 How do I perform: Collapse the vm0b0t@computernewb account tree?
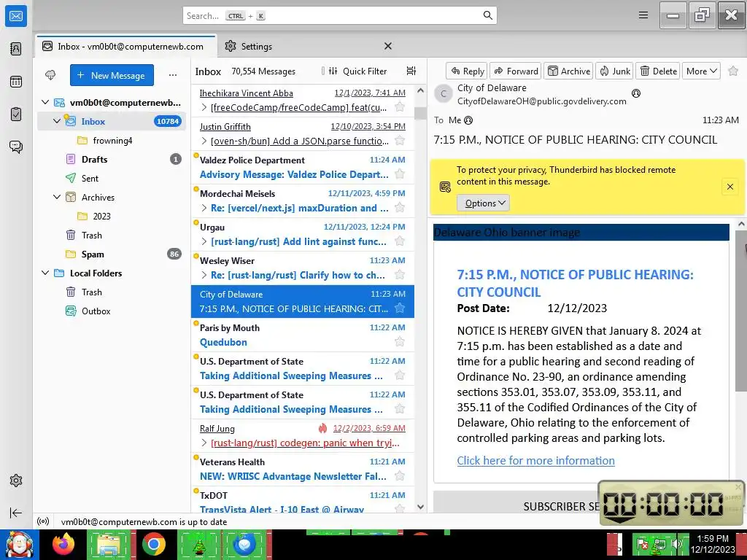(x=45, y=102)
